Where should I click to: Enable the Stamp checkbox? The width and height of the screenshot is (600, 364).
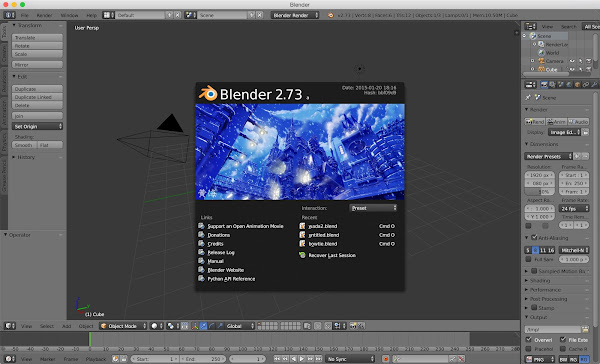[x=534, y=307]
